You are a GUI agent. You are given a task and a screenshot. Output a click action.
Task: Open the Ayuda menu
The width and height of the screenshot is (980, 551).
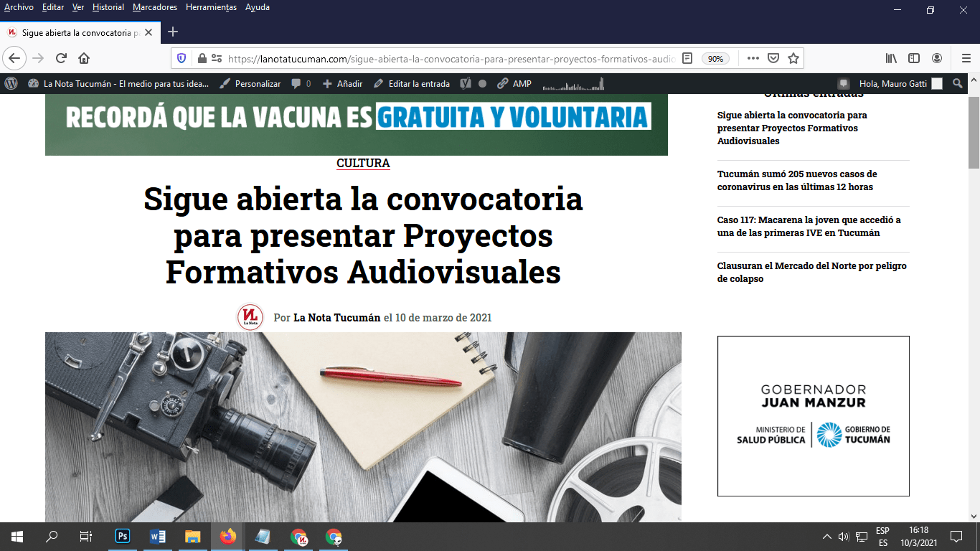pos(258,7)
